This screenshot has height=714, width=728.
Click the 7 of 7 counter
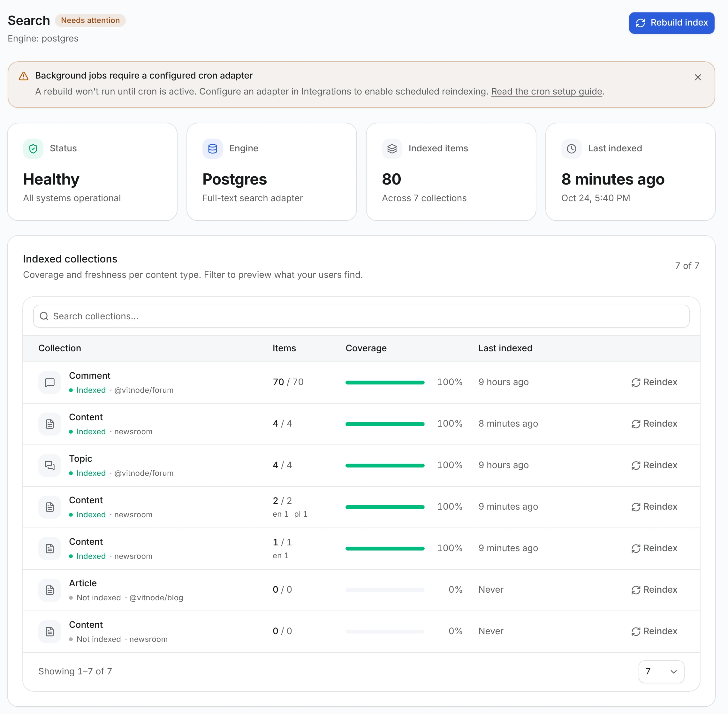(x=687, y=265)
